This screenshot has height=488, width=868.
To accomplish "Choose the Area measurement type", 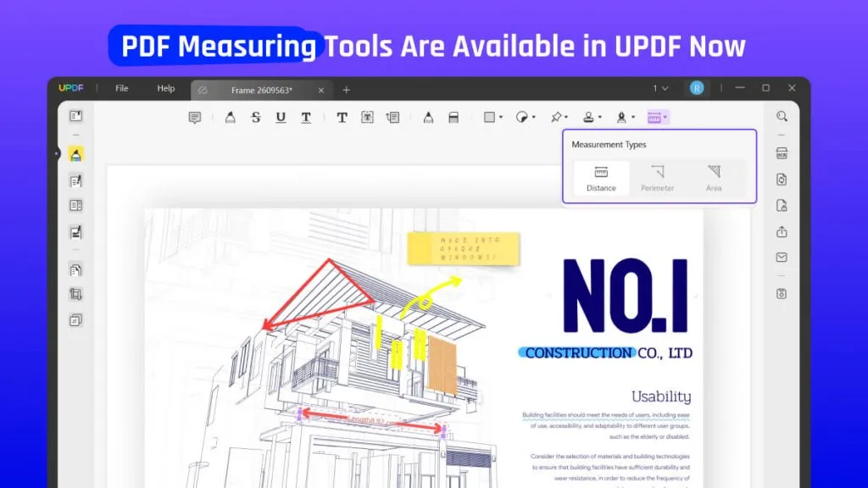I will pyautogui.click(x=714, y=178).
